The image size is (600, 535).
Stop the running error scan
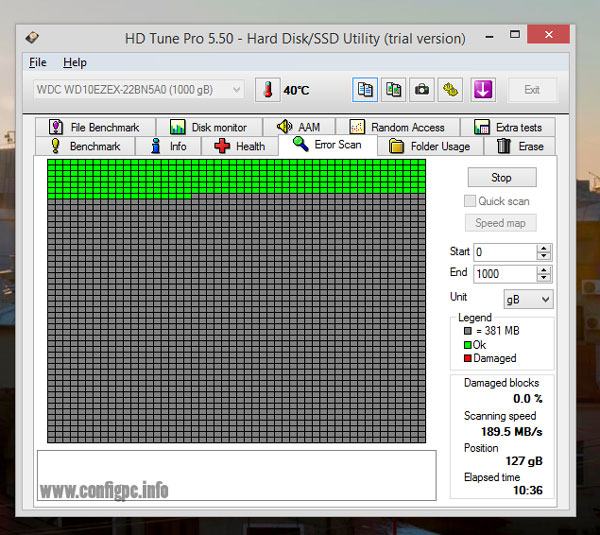click(x=502, y=178)
